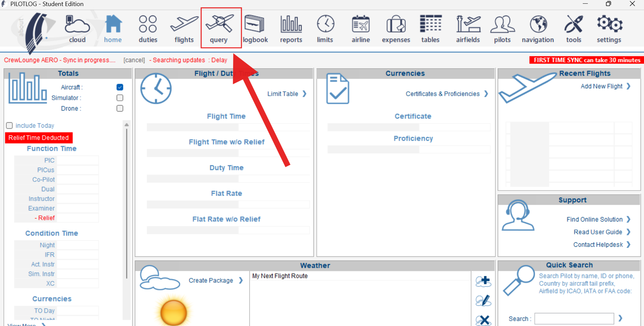Open the airfields page

pos(468,29)
